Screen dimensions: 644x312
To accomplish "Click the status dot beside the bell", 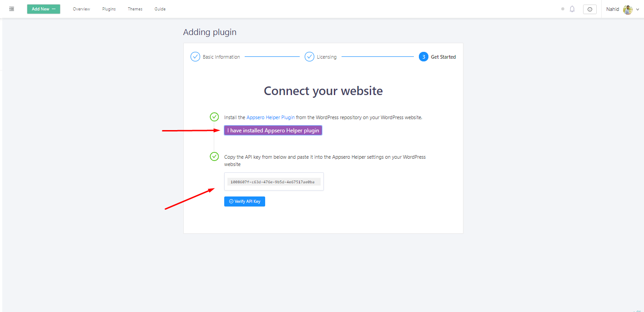I will (x=562, y=9).
